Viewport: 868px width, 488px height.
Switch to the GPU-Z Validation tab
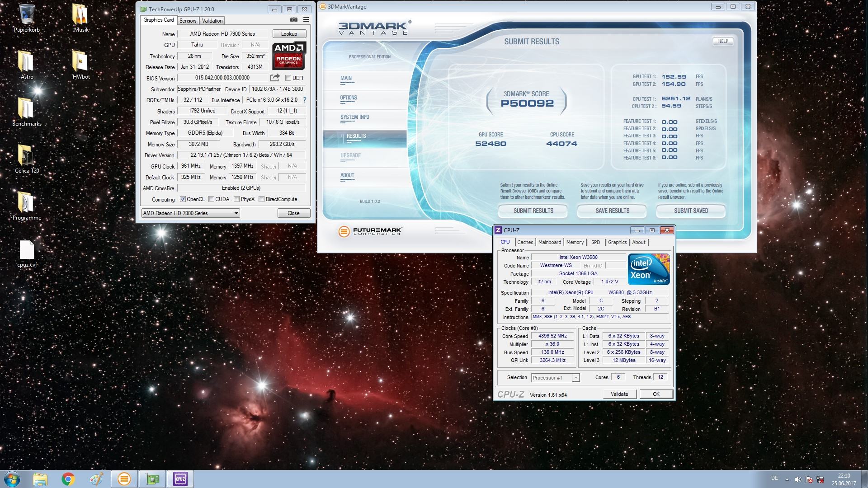(212, 21)
